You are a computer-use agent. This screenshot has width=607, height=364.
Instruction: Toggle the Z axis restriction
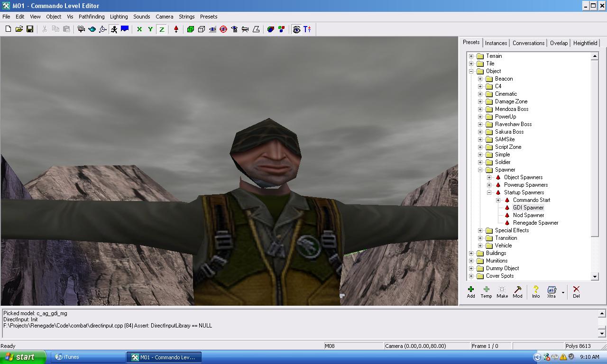[x=162, y=29]
